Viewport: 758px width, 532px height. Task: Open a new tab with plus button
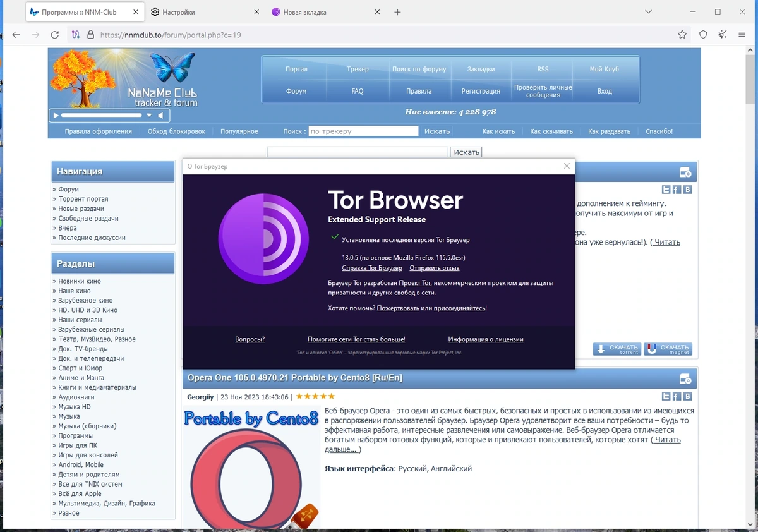(x=397, y=12)
